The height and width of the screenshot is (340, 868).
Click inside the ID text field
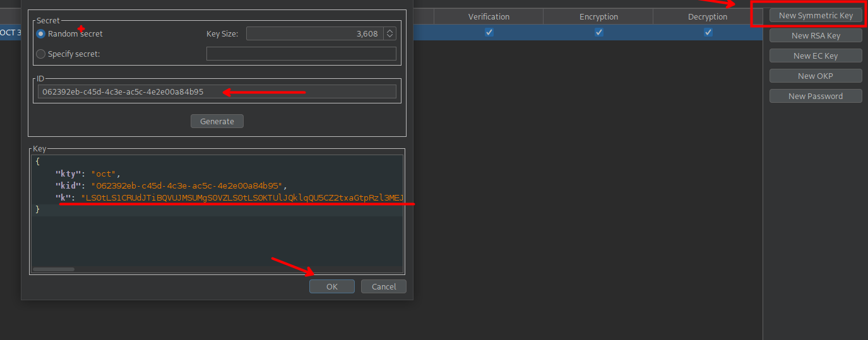217,92
